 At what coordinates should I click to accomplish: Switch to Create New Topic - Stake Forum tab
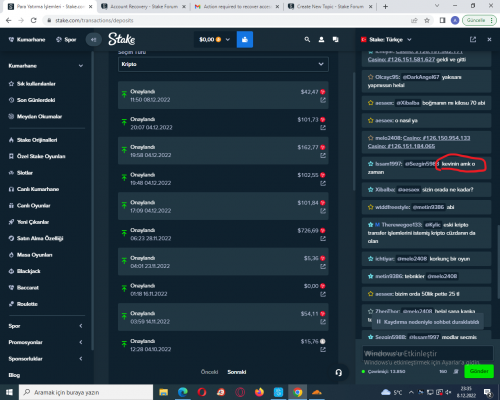[330, 6]
